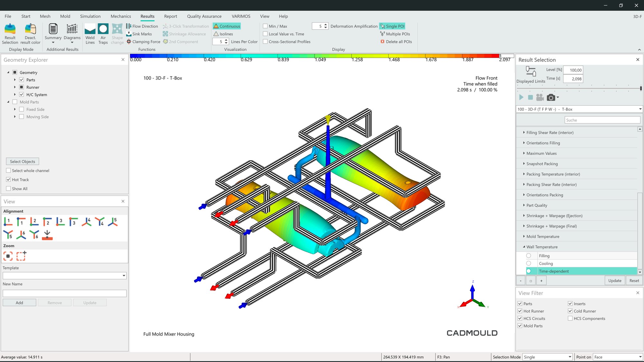The width and height of the screenshot is (644, 362).
Task: Select the Cooling wall temperature radio
Action: pyautogui.click(x=529, y=263)
